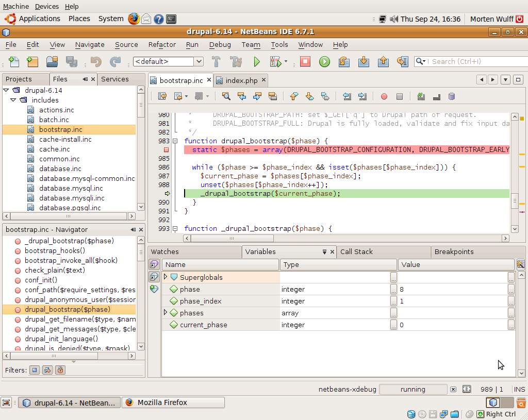
Task: Start macro recording with red circle
Action: [384, 96]
